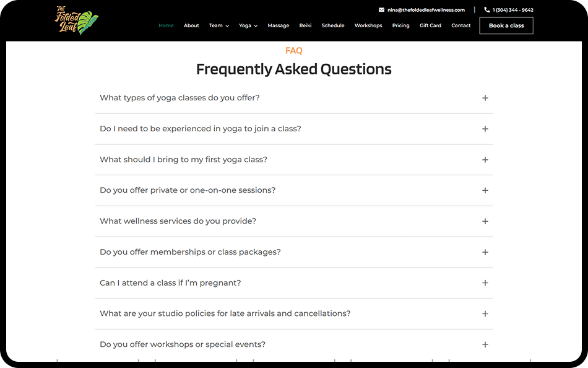
Task: Expand the Team menu chevron
Action: click(227, 26)
